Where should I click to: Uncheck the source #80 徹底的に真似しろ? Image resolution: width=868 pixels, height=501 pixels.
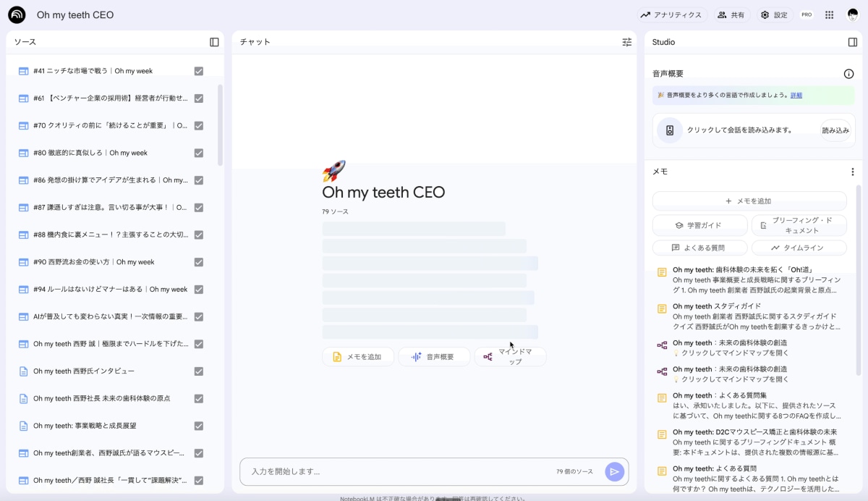pyautogui.click(x=197, y=153)
